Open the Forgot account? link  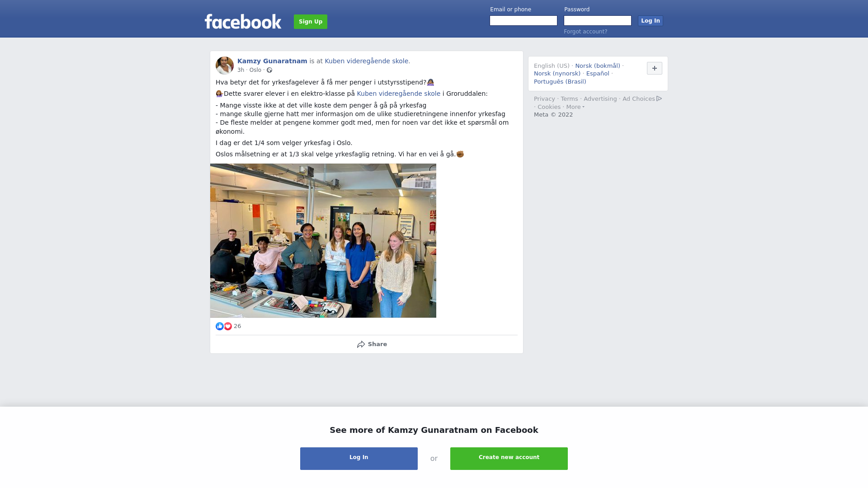(585, 32)
